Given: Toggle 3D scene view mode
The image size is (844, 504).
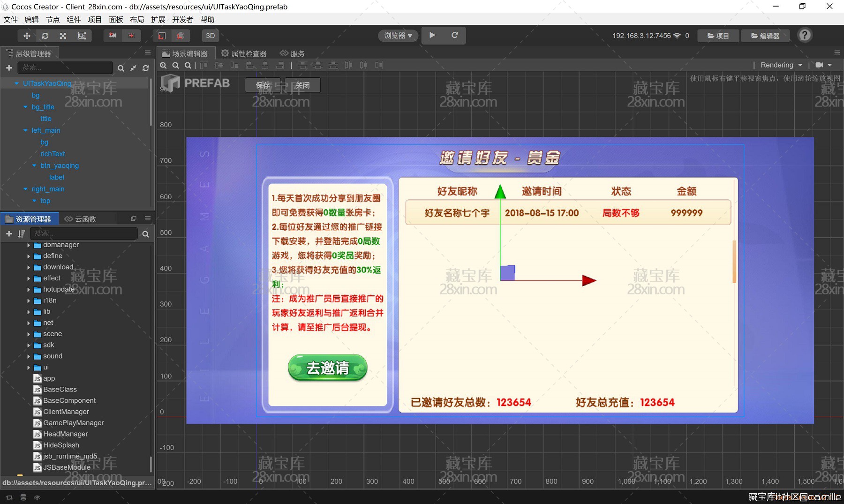Looking at the screenshot, I should pos(211,36).
